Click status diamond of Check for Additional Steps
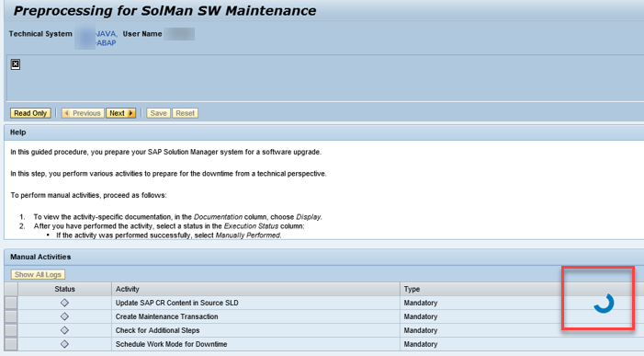 click(64, 330)
